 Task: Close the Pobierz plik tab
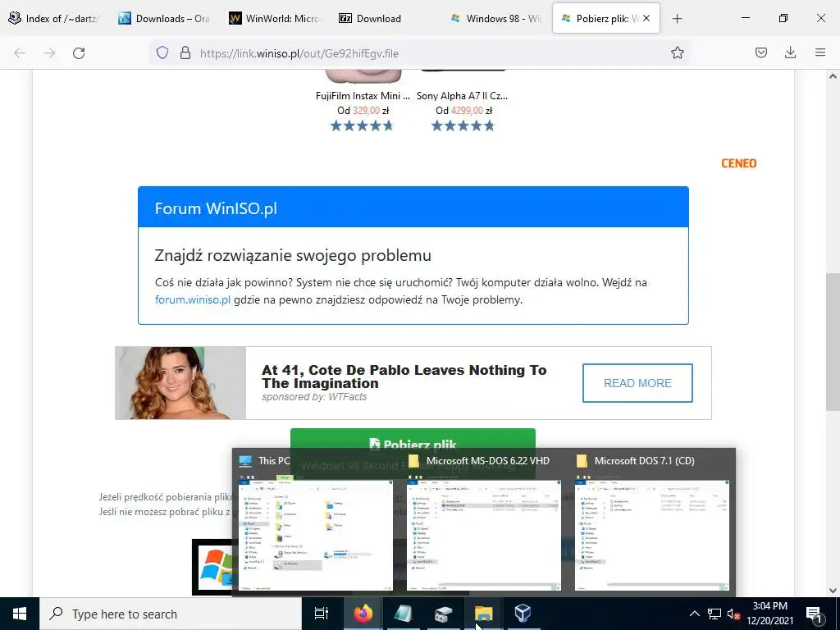[646, 18]
